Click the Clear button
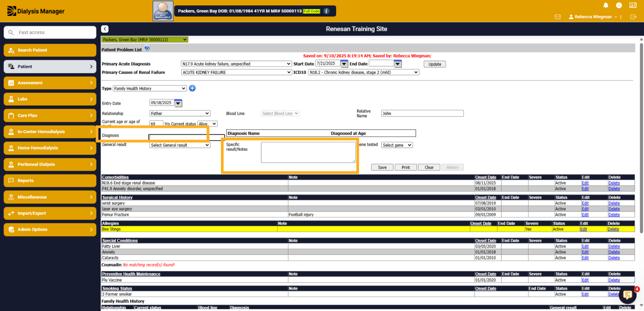 tap(429, 167)
